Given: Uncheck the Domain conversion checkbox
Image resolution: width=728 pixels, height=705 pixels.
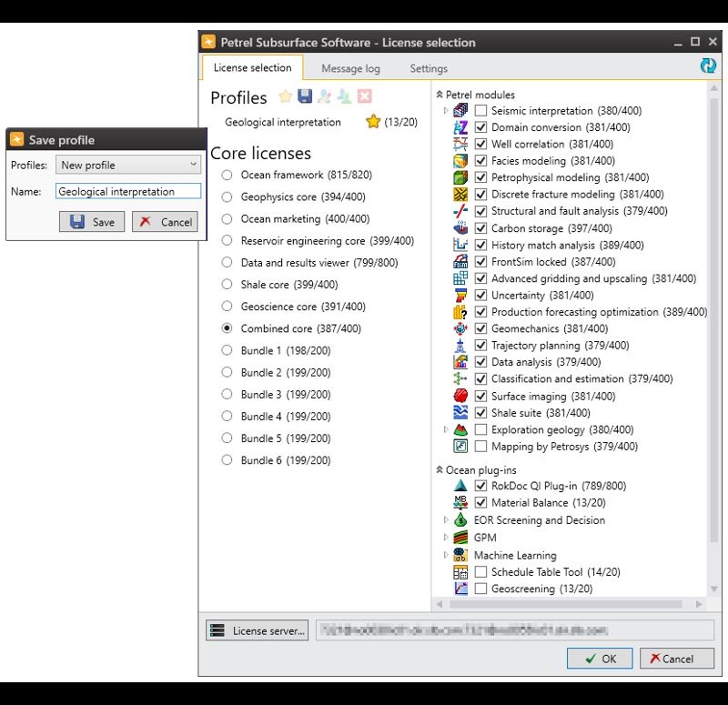Looking at the screenshot, I should pyautogui.click(x=481, y=127).
